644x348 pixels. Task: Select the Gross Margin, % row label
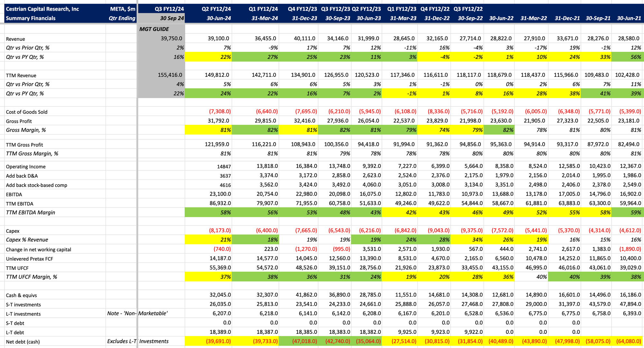coord(26,130)
